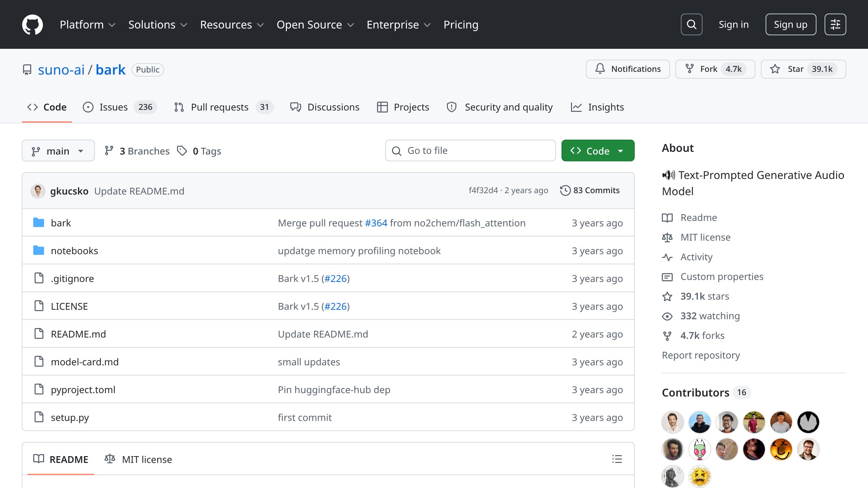868x488 pixels.
Task: Switch to the Issues tab
Action: tap(120, 107)
